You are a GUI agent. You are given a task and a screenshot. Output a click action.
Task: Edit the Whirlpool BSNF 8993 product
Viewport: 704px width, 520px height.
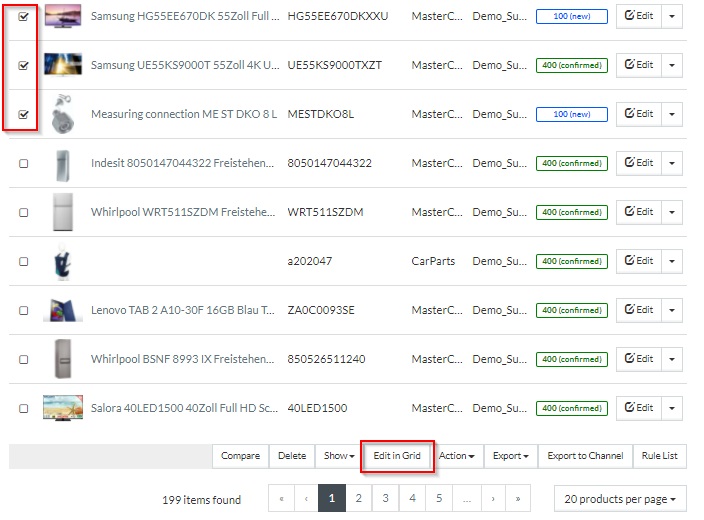tap(638, 359)
